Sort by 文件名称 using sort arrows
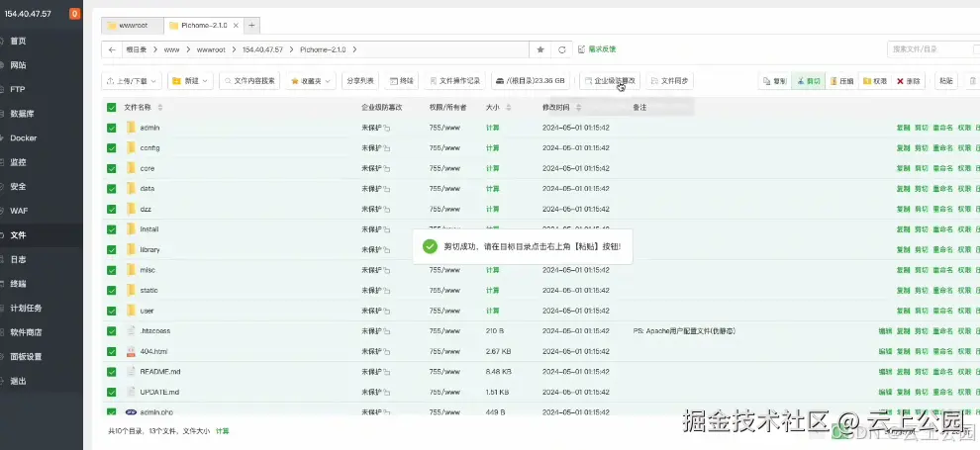 tap(160, 108)
